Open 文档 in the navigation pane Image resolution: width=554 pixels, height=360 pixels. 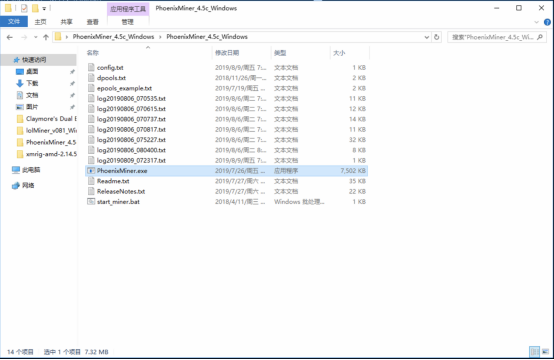click(32, 95)
